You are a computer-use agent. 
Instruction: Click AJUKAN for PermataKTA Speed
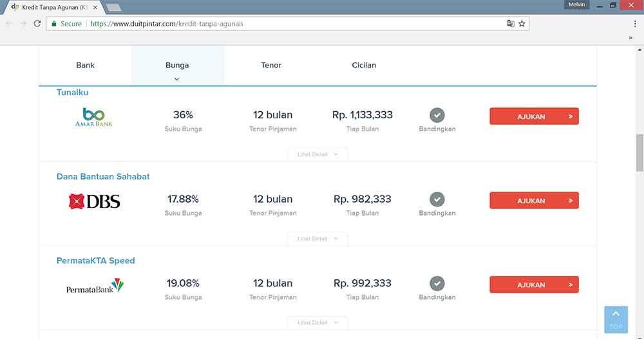click(x=534, y=285)
